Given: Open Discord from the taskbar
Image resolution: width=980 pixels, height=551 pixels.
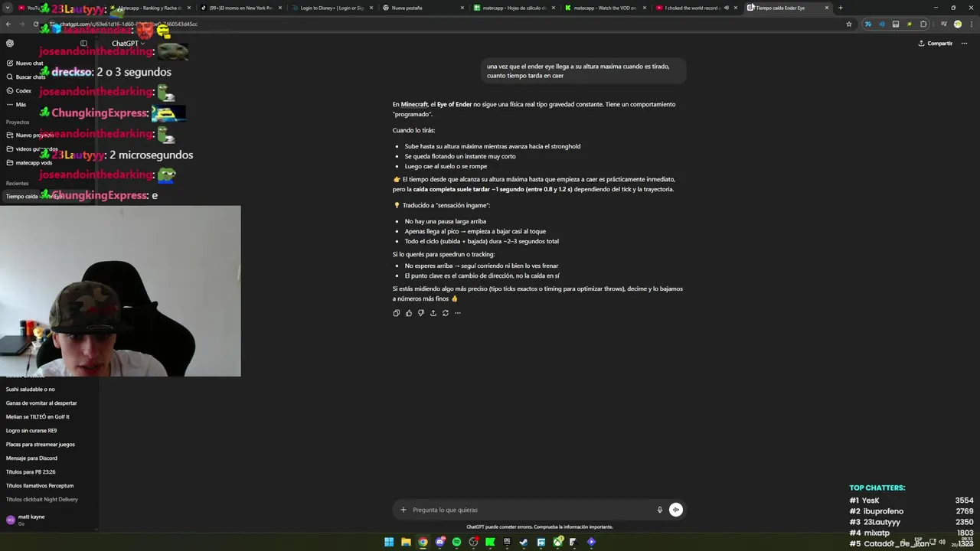Looking at the screenshot, I should point(440,542).
